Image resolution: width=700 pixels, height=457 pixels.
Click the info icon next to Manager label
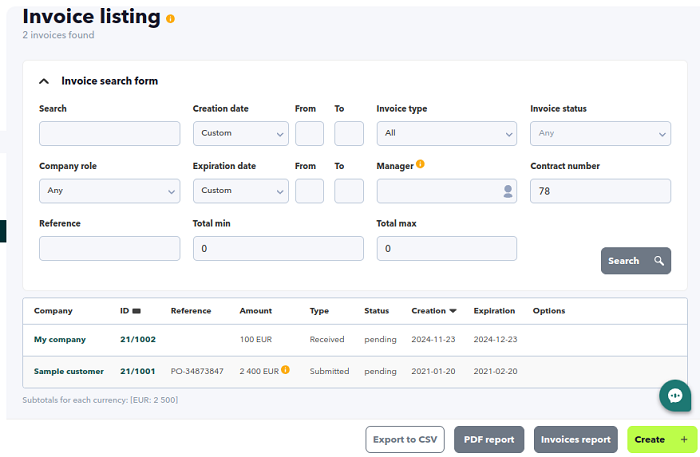pos(420,164)
